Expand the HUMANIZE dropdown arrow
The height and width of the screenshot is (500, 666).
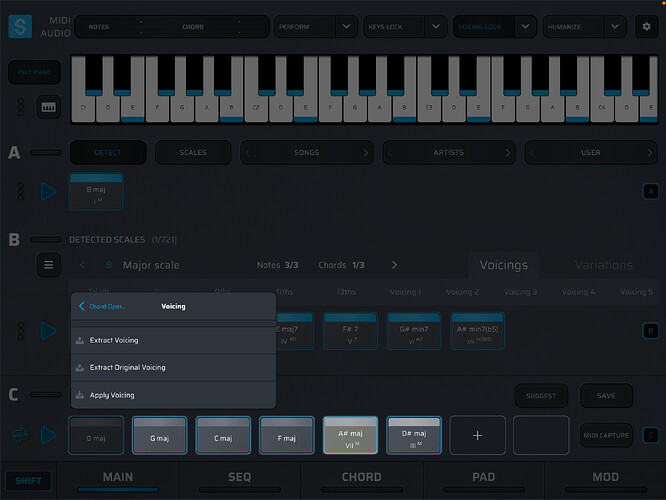click(615, 27)
